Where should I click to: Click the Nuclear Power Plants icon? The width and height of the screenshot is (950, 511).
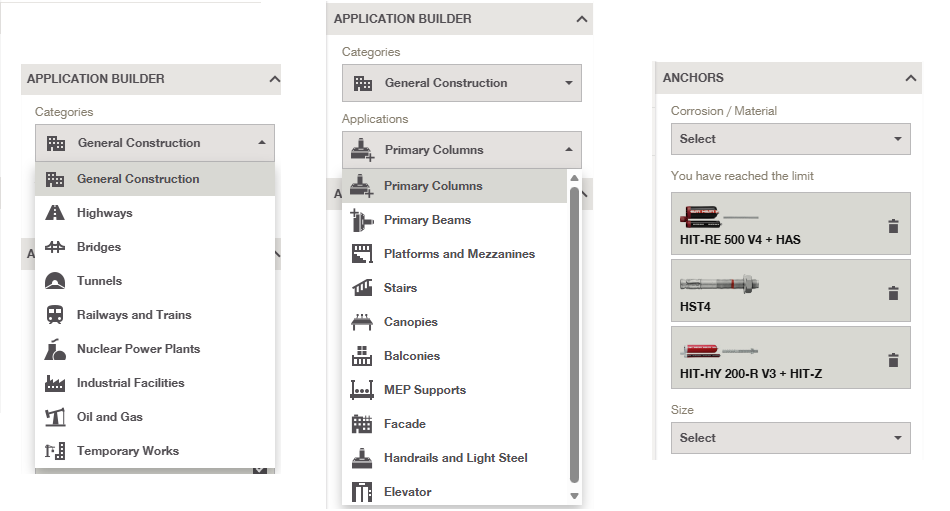click(55, 349)
